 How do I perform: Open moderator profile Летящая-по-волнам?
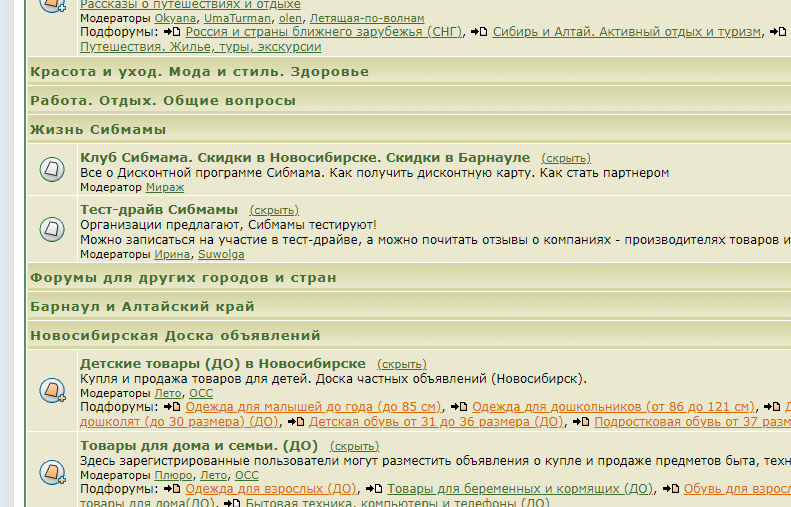367,18
